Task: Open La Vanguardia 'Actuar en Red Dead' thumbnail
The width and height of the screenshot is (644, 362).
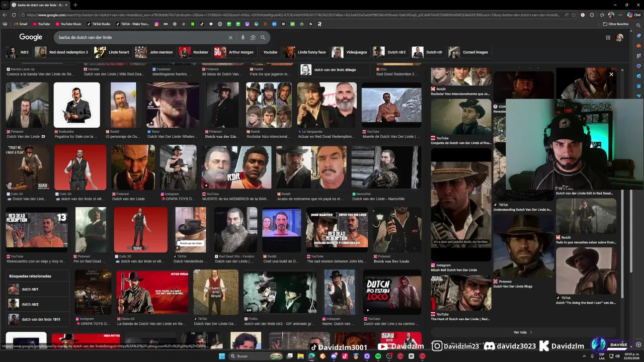Action: pos(327,105)
